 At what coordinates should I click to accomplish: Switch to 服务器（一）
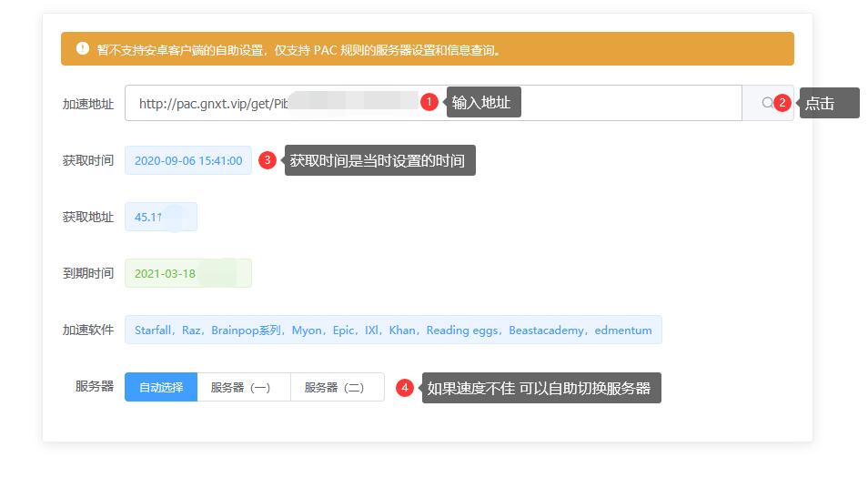click(243, 387)
